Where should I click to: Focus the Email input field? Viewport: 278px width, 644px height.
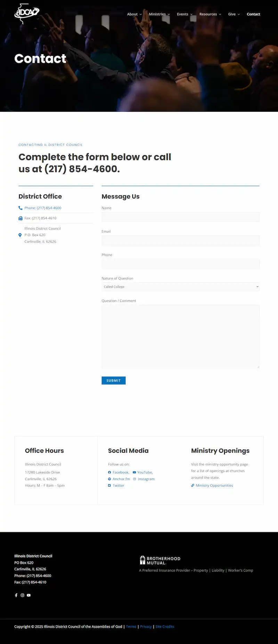[180, 240]
